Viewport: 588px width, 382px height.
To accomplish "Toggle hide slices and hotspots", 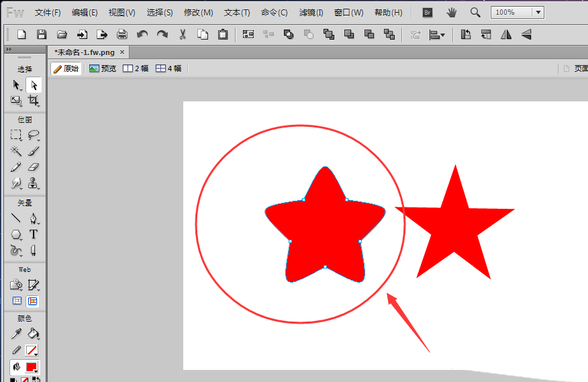I will [x=17, y=301].
